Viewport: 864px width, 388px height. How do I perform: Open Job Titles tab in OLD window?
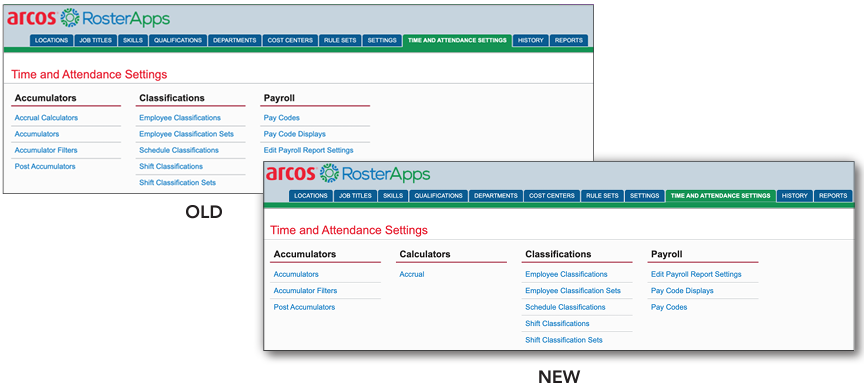click(x=95, y=40)
